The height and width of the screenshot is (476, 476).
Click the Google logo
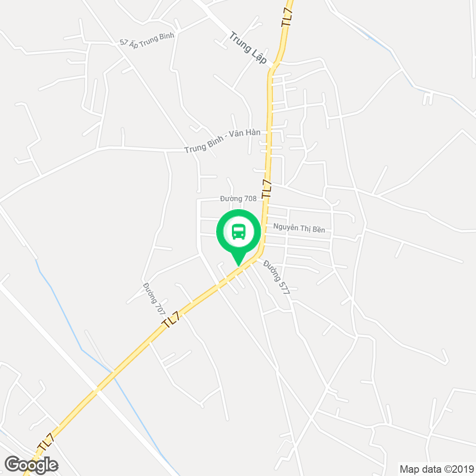coord(32,465)
